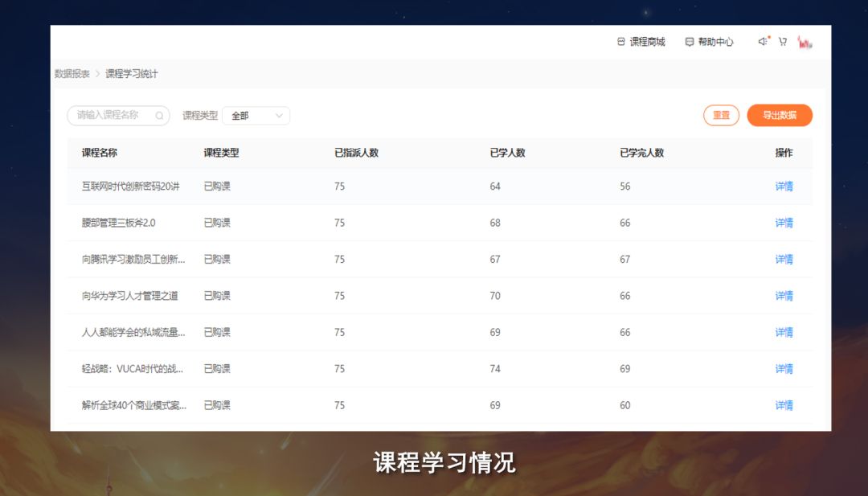868x496 pixels.
Task: Open the speaker notification icon
Action: click(763, 42)
